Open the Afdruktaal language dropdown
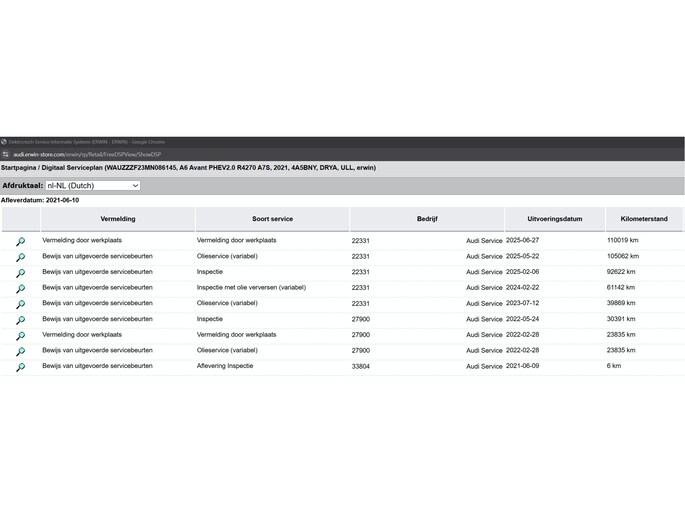685x514 pixels. pos(92,186)
